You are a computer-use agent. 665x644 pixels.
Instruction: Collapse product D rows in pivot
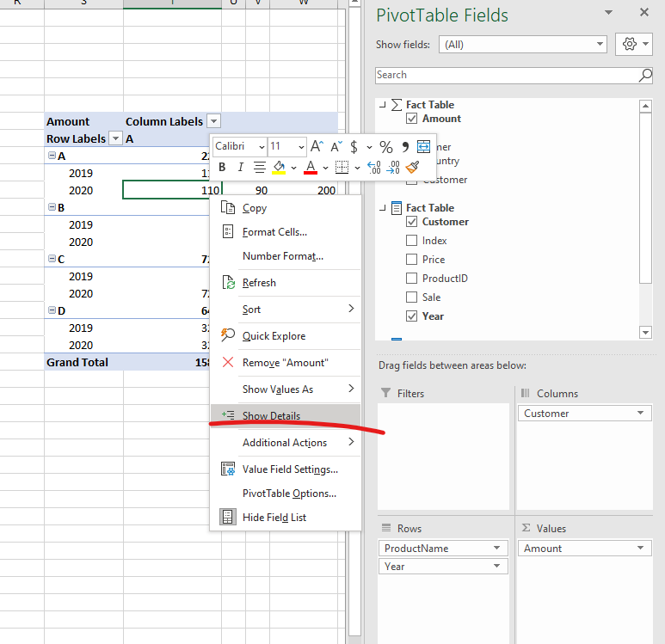[52, 310]
